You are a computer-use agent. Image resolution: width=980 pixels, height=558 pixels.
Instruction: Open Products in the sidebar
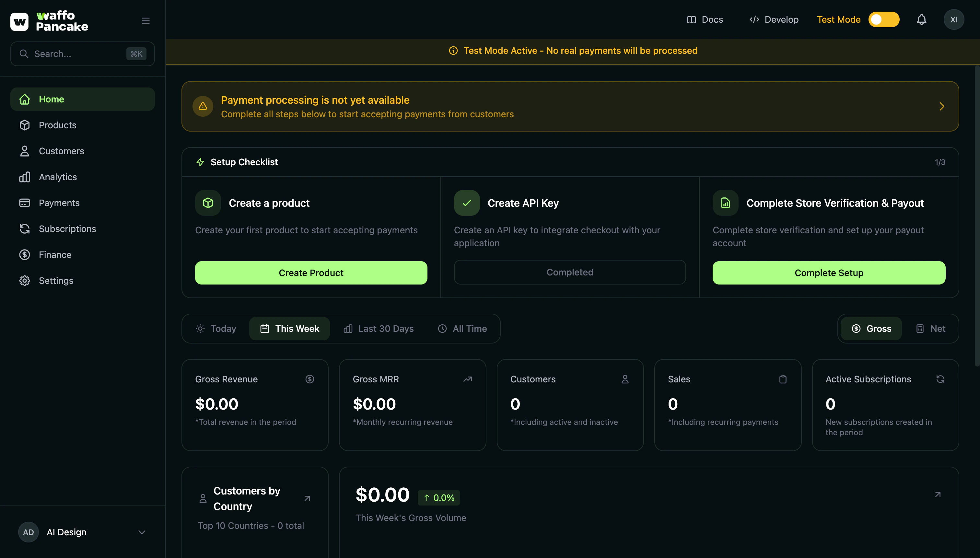(x=57, y=125)
